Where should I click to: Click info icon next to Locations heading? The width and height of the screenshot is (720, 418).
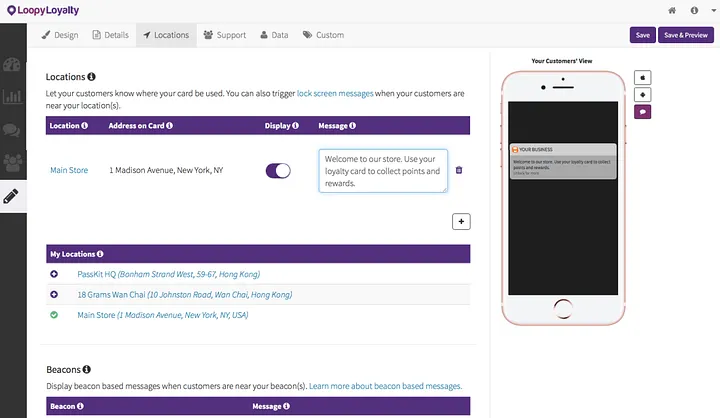91,77
